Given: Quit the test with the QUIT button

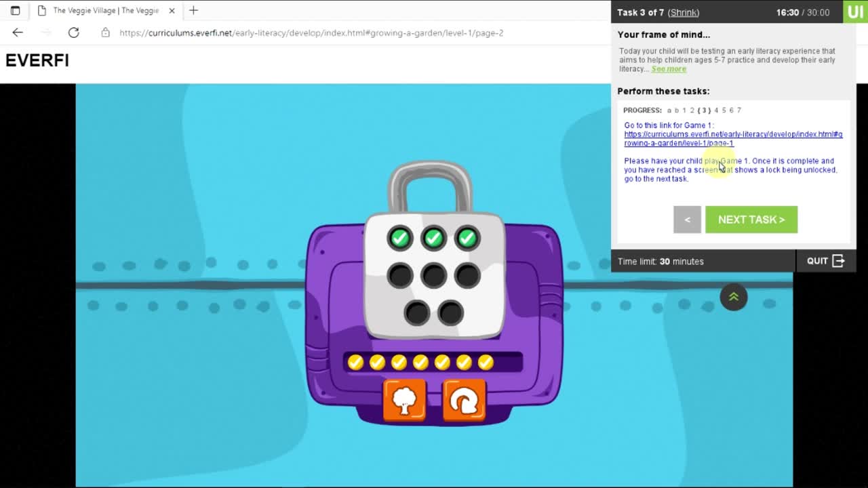Looking at the screenshot, I should click(825, 261).
